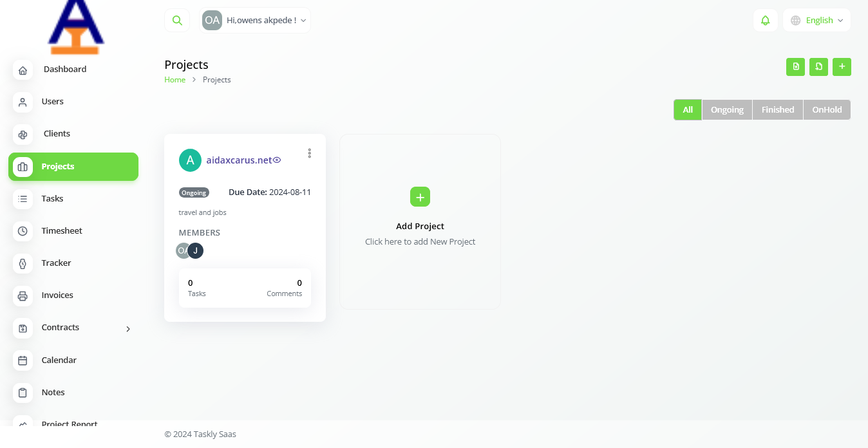Image resolution: width=868 pixels, height=448 pixels.
Task: Open the English language dropdown
Action: (x=816, y=21)
